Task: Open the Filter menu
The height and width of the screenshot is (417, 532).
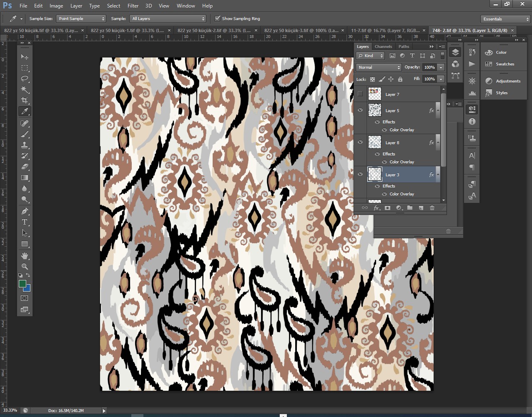Action: coord(133,6)
